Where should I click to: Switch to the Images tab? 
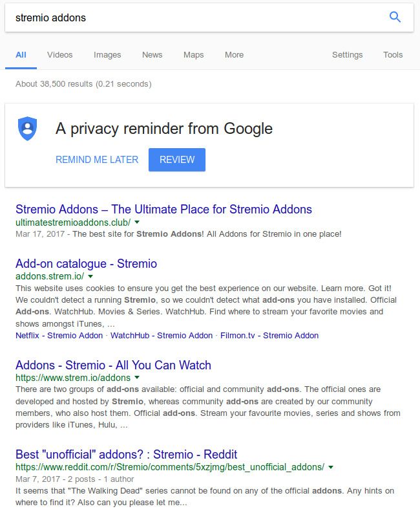107,55
